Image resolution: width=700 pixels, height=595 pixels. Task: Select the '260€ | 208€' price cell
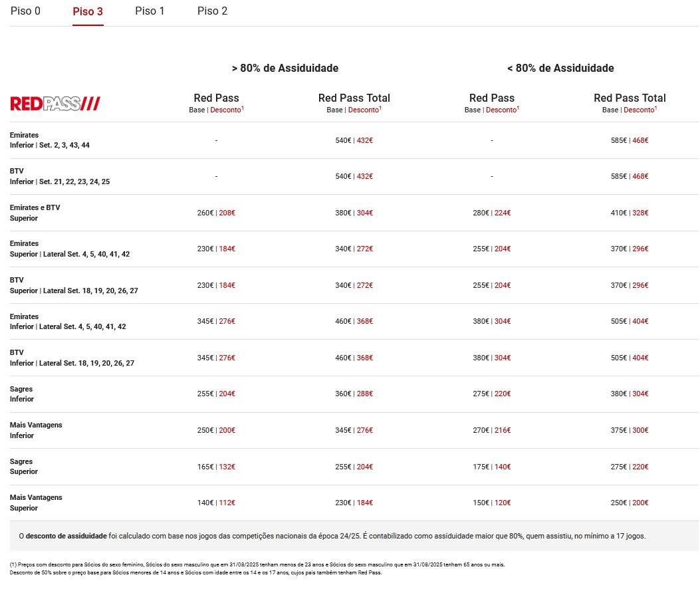(216, 213)
